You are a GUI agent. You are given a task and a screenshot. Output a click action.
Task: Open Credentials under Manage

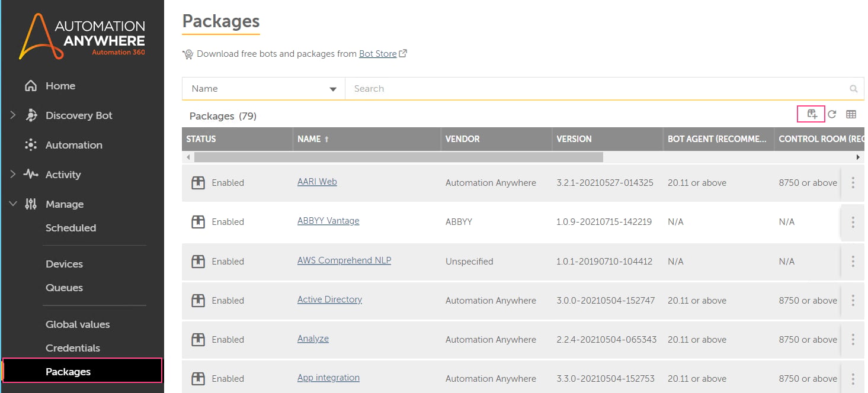pyautogui.click(x=73, y=348)
